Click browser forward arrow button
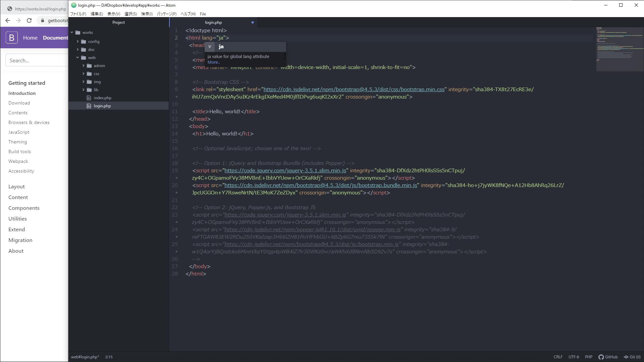 [x=18, y=20]
